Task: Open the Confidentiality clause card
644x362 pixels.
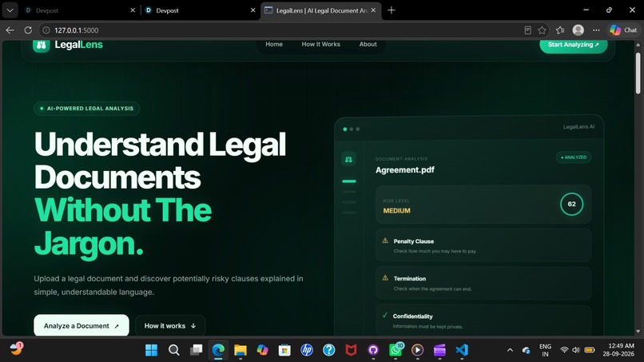Action: tap(483, 320)
